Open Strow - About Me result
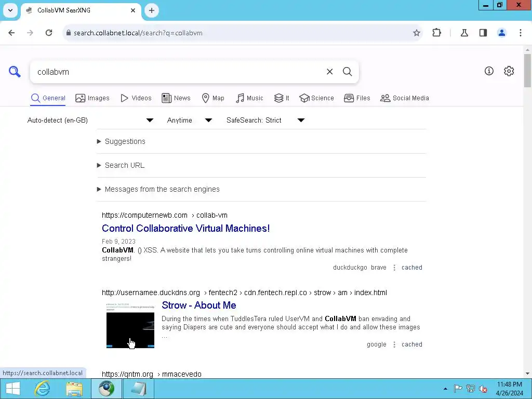Image resolution: width=532 pixels, height=399 pixels. (199, 305)
